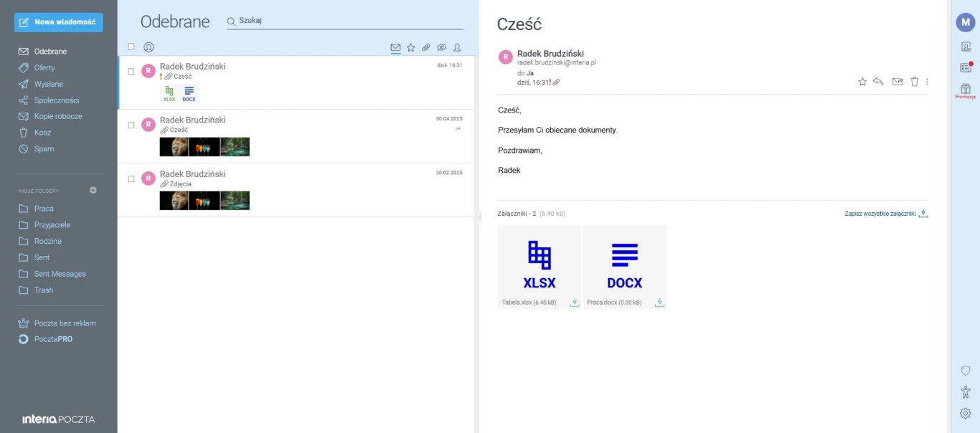Viewport: 980px width, 433px height.
Task: Open the M account avatar menu
Action: click(x=966, y=22)
